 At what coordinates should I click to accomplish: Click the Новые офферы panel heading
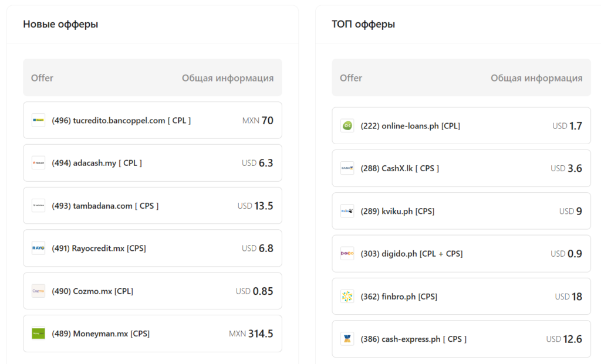[x=60, y=24]
